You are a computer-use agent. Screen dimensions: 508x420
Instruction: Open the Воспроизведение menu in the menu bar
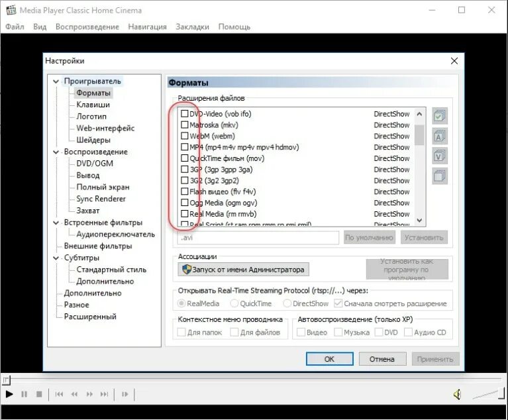pos(87,26)
